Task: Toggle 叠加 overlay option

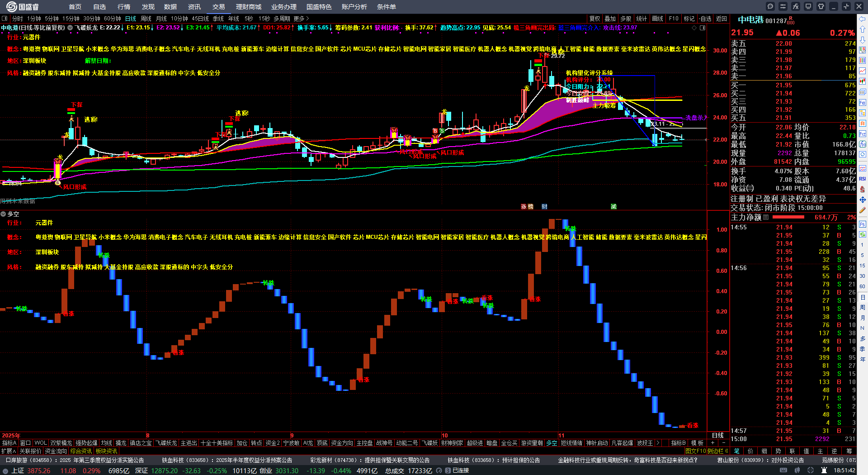Action: 610,19
